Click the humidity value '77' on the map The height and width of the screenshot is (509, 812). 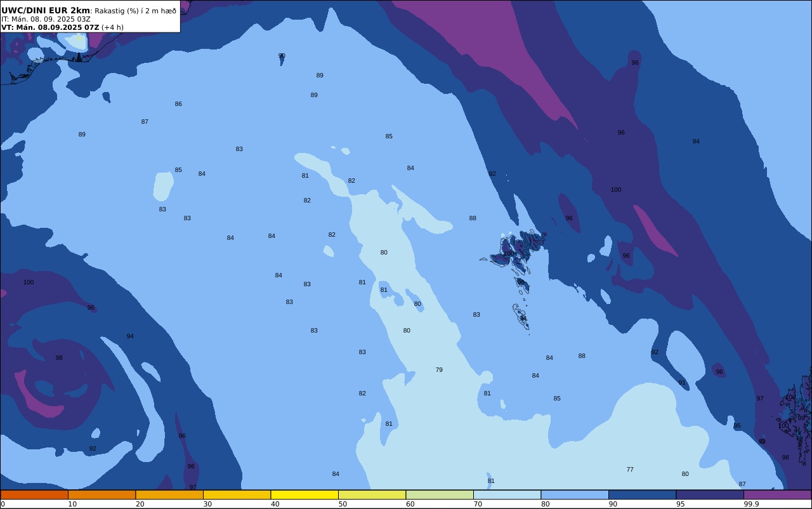pyautogui.click(x=630, y=470)
